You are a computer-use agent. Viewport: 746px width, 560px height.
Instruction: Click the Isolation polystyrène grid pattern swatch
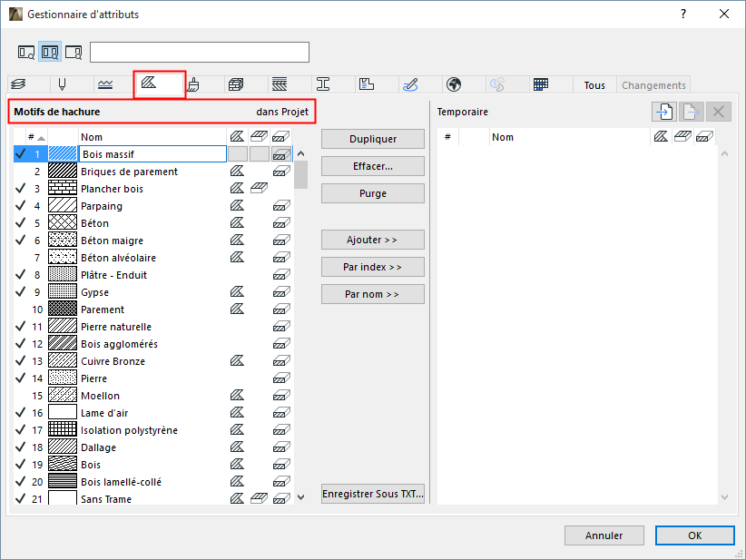63,429
